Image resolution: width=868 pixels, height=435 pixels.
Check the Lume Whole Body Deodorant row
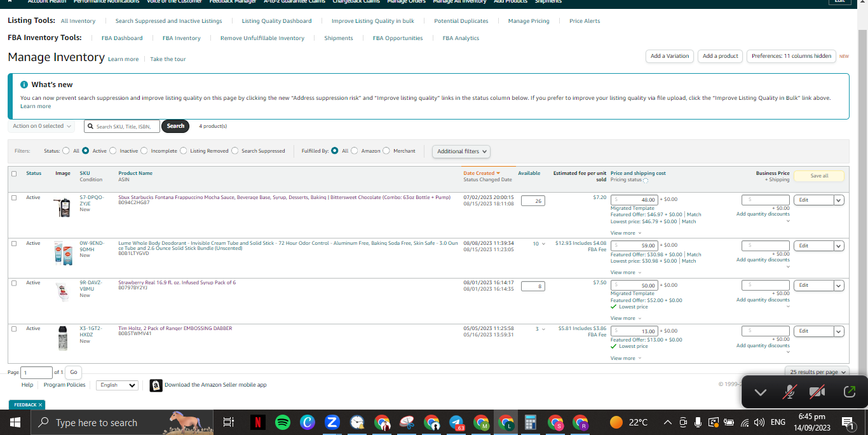tap(14, 244)
